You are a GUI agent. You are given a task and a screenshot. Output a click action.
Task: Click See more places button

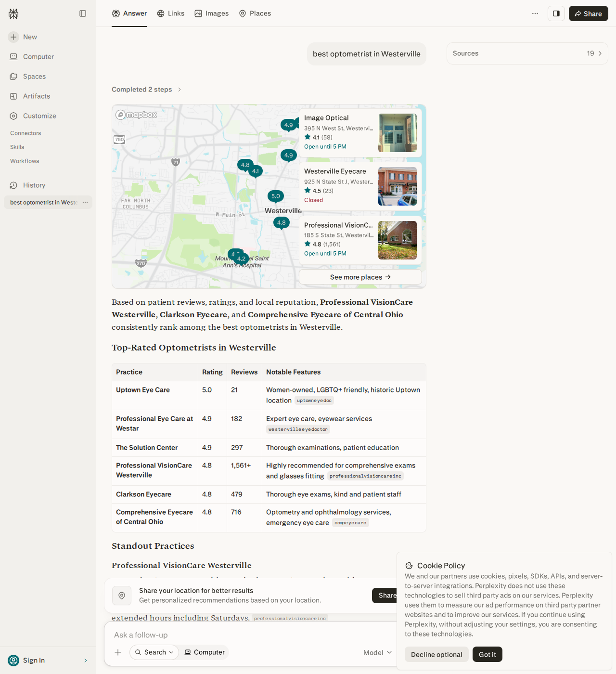tap(360, 277)
